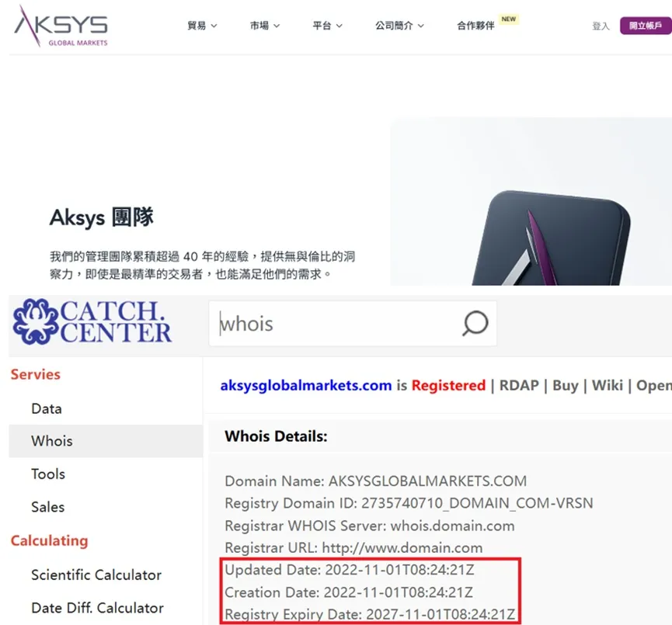This screenshot has height=625, width=672.
Task: Click the 'Aksys 團隊' heading
Action: (102, 217)
